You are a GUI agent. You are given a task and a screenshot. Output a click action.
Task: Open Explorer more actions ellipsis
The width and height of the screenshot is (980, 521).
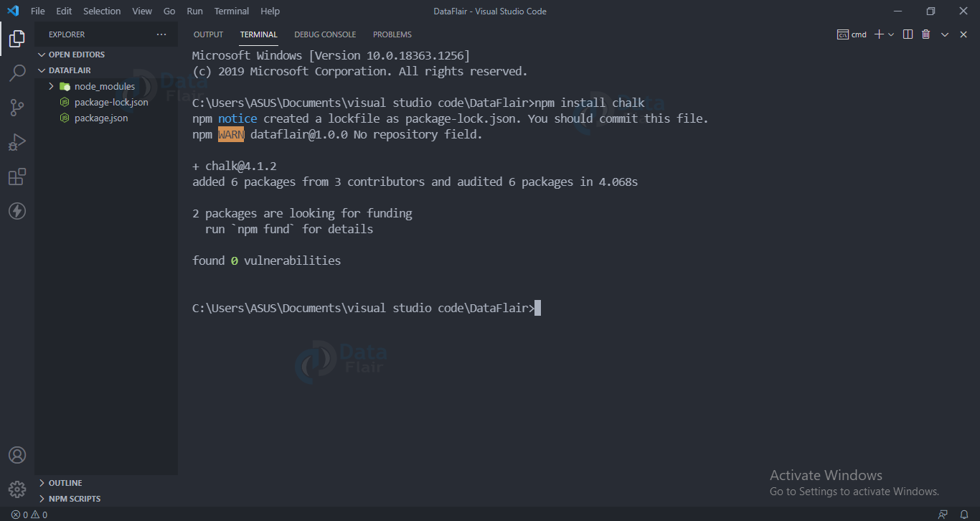(161, 34)
